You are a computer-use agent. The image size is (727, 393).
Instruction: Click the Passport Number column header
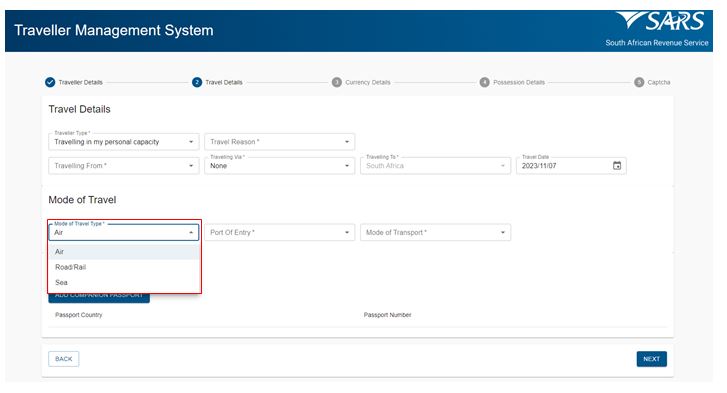387,315
